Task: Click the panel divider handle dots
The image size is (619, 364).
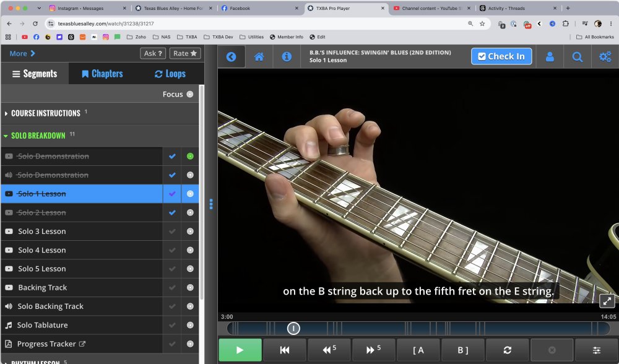Action: 211,204
